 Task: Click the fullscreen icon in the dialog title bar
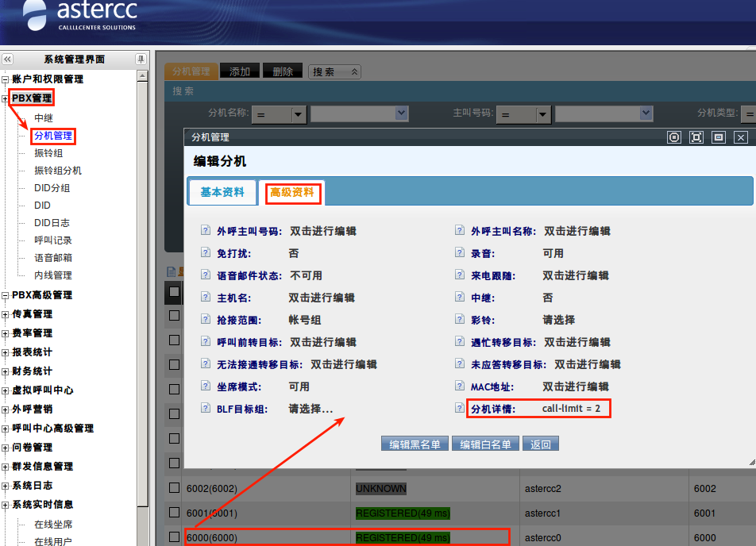pos(696,137)
